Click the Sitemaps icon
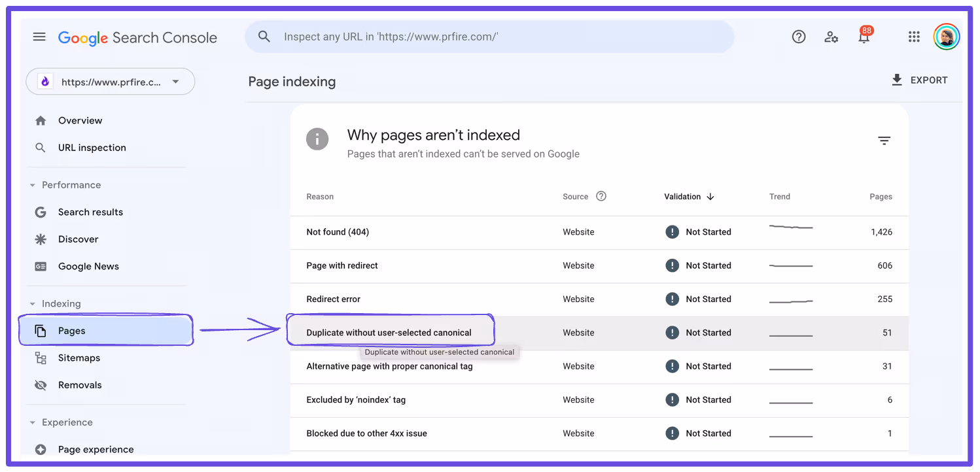The image size is (980, 472). 41,358
